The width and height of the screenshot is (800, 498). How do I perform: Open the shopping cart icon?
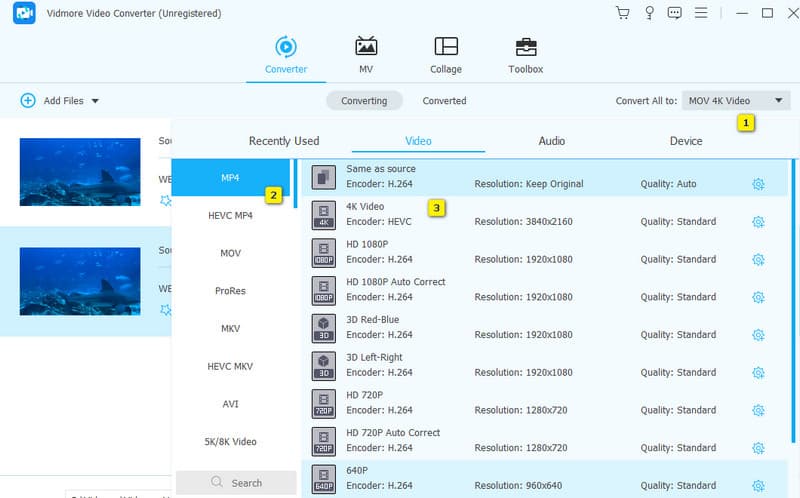coord(623,13)
